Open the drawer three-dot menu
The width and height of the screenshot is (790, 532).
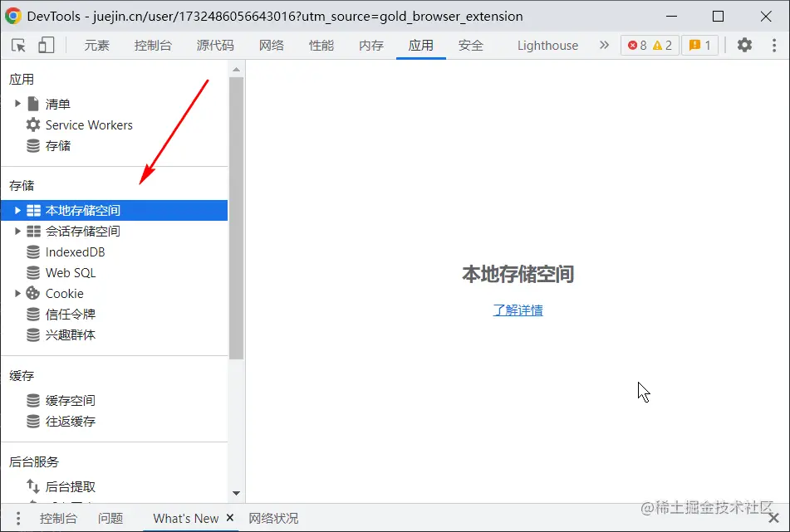coord(18,518)
